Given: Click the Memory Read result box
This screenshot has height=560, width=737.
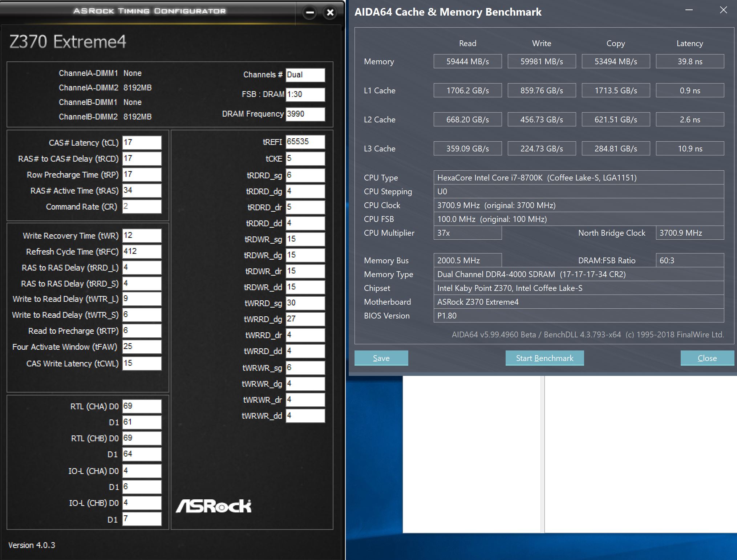Looking at the screenshot, I should [x=467, y=61].
